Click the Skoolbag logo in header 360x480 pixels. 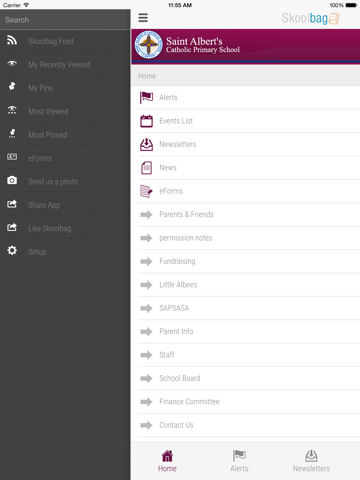(310, 18)
